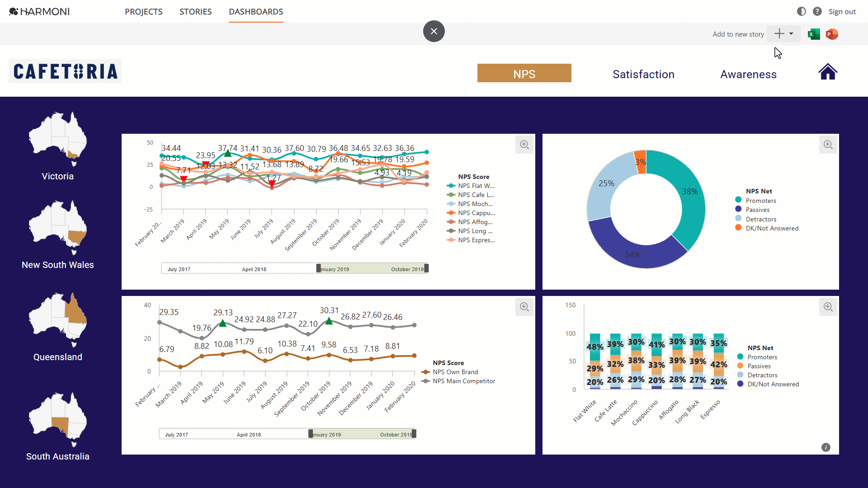
Task: Switch to the Satisfaction tab
Action: tap(643, 74)
